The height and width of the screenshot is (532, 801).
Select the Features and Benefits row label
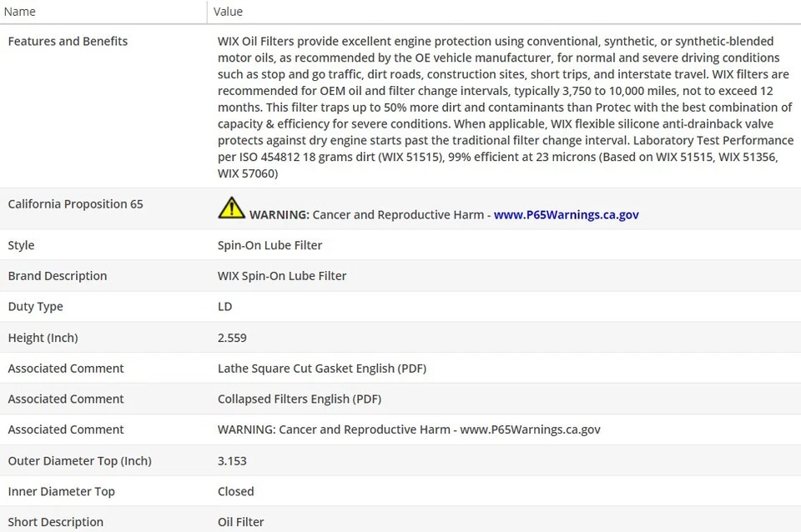click(68, 41)
